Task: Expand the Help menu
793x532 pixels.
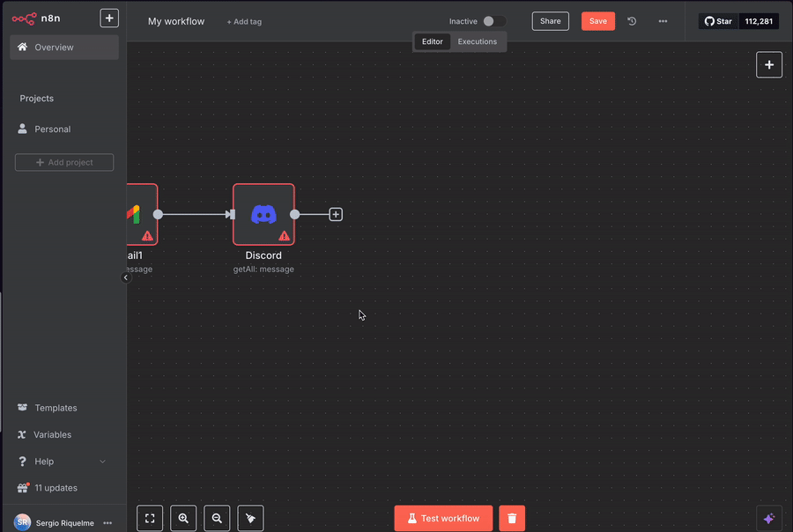Action: click(102, 462)
